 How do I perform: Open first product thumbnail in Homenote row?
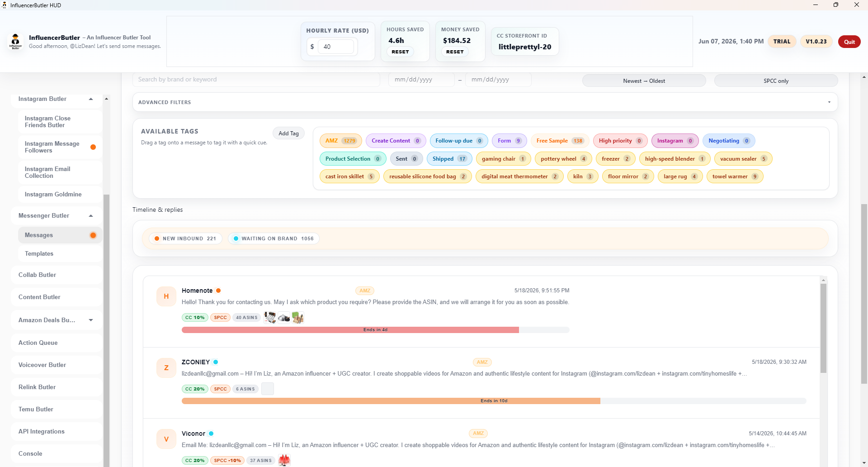[270, 318]
